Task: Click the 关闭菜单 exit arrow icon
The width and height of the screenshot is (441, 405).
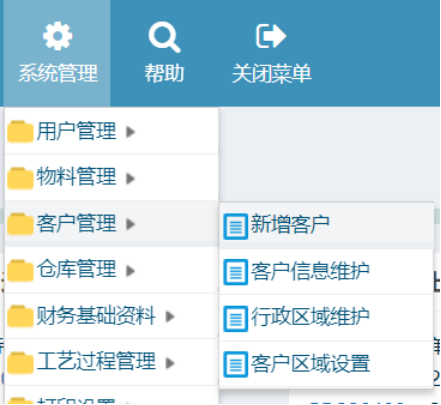Action: point(271,36)
